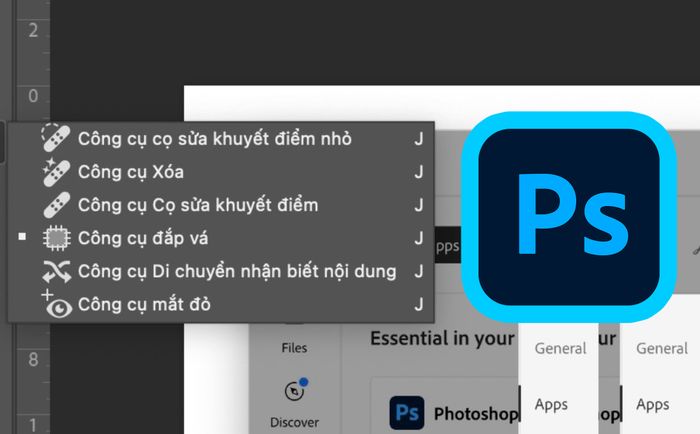Choose menu item Công cụ cọ sửa khuyết điểm nhỏ
The height and width of the screenshot is (434, 700).
(x=221, y=138)
